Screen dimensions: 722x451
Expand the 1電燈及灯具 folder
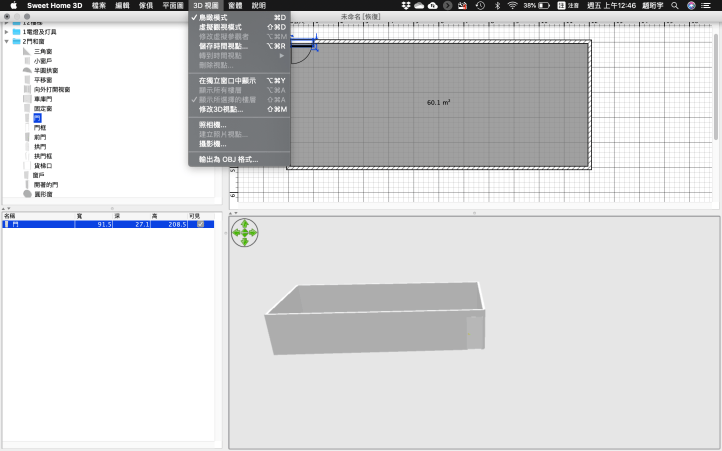pyautogui.click(x=6, y=32)
